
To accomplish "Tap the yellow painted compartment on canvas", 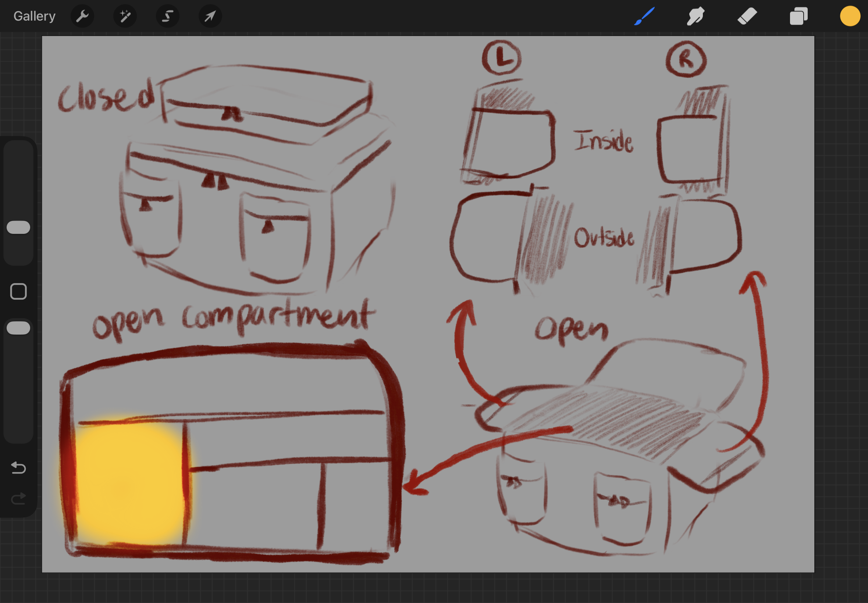I will (x=130, y=484).
